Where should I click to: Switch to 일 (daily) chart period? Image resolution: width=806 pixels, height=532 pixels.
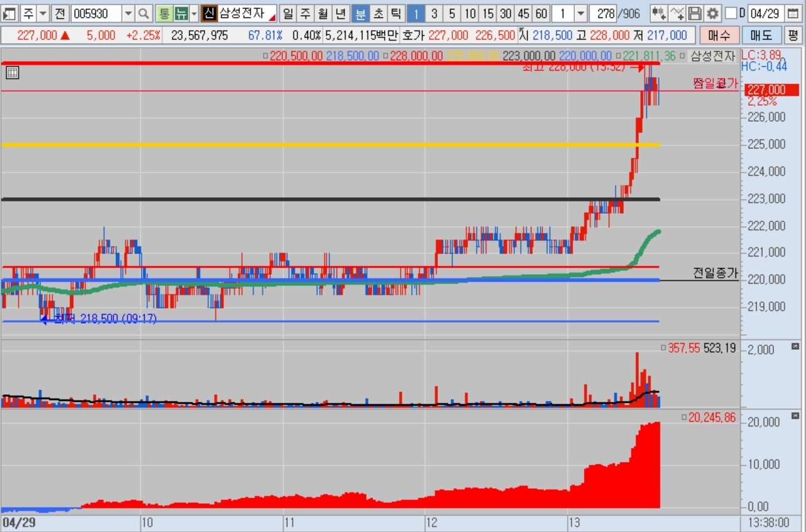(x=288, y=13)
